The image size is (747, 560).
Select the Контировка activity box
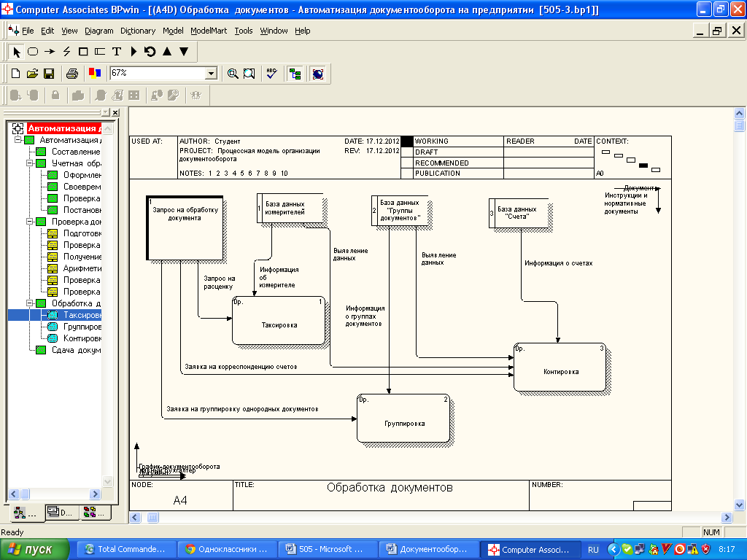pyautogui.click(x=560, y=367)
